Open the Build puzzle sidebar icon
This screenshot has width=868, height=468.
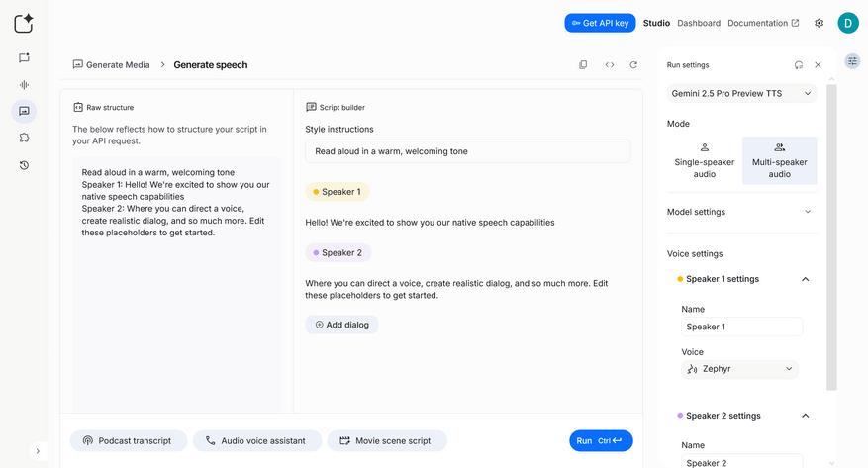tap(24, 139)
